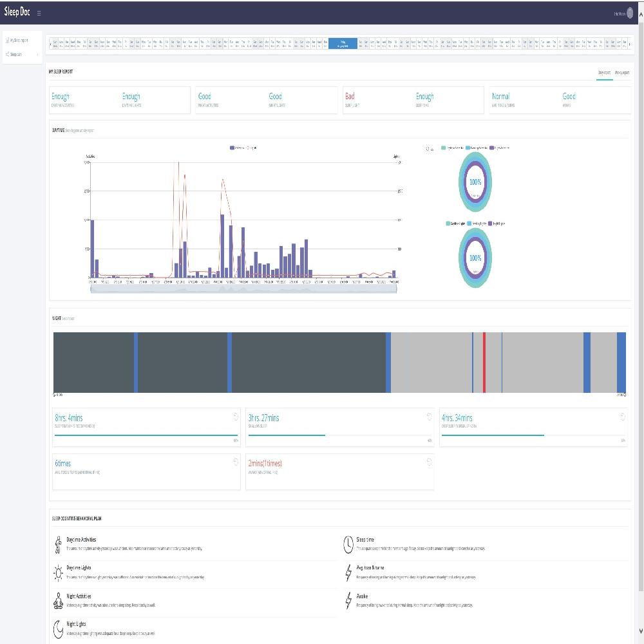
Task: Click the Night Lights moon icon
Action: [57, 628]
